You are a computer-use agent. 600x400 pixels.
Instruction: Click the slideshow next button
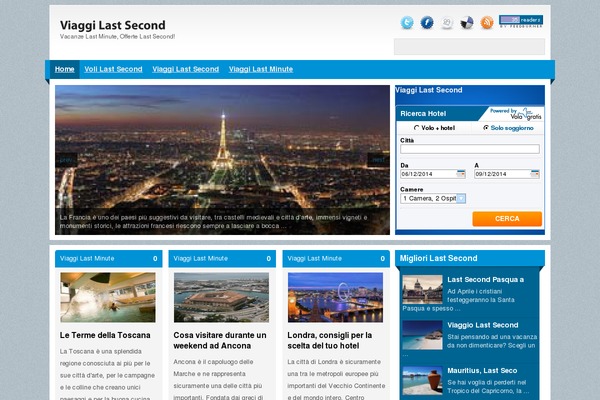pos(378,160)
